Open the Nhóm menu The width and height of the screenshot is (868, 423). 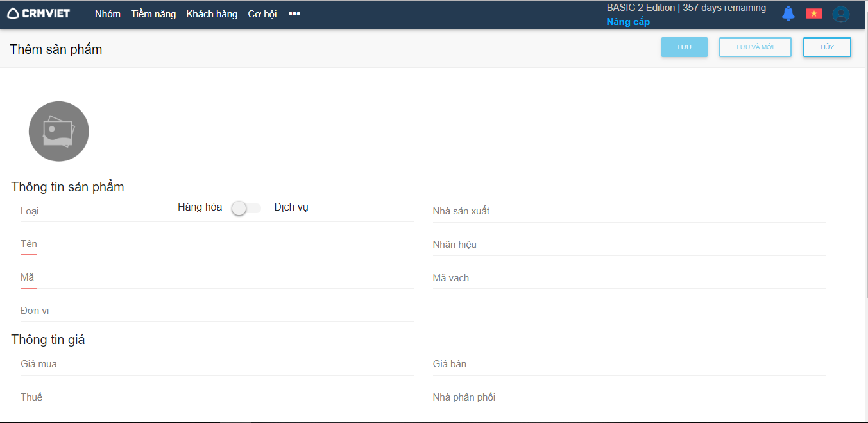(x=108, y=14)
